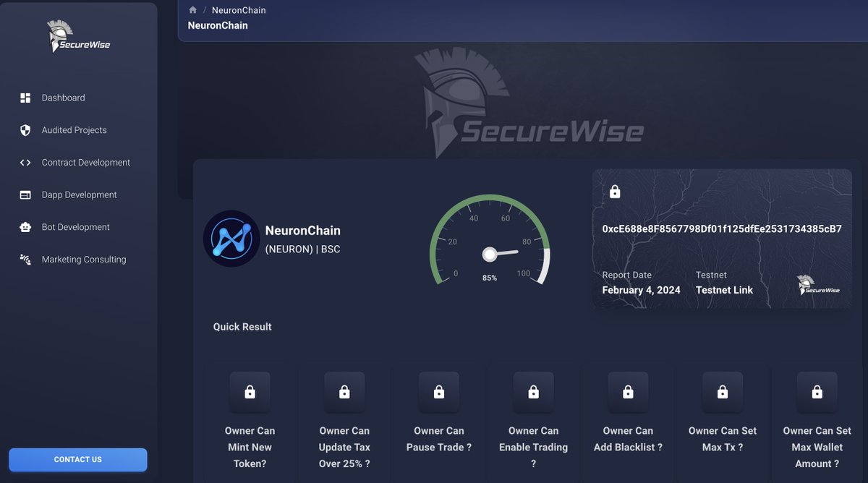This screenshot has height=483, width=868.
Task: Click the Owner Can Update Tax Over 25% text
Action: point(344,447)
